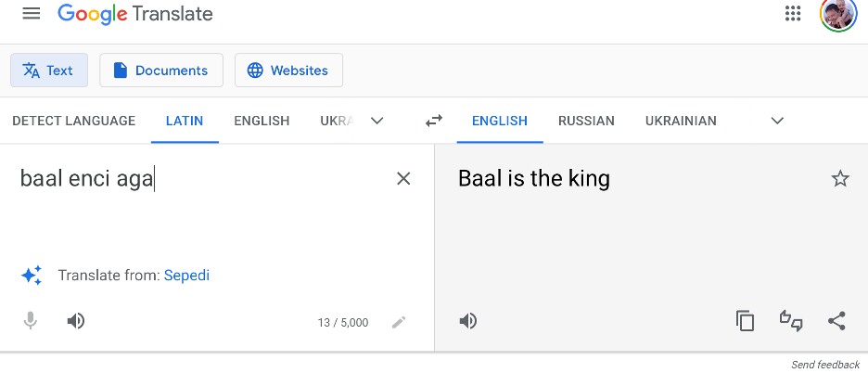The height and width of the screenshot is (373, 868).
Task: Translate from Sepedi suggestion link
Action: [x=186, y=275]
